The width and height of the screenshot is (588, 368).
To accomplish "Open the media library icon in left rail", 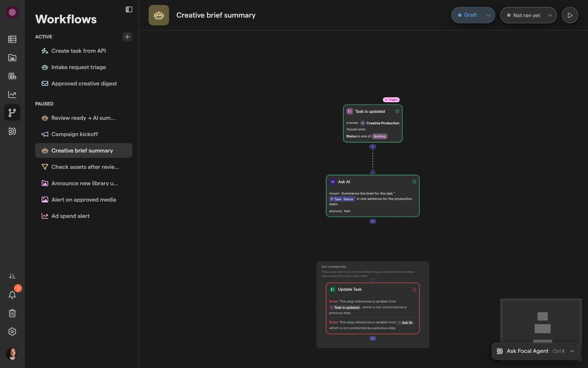I will (x=12, y=58).
